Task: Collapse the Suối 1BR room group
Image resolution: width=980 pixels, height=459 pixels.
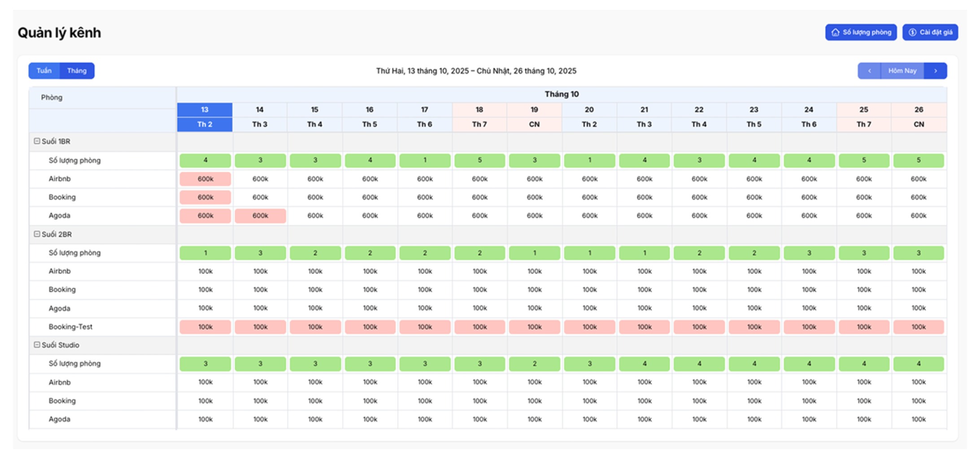Action: pos(37,141)
